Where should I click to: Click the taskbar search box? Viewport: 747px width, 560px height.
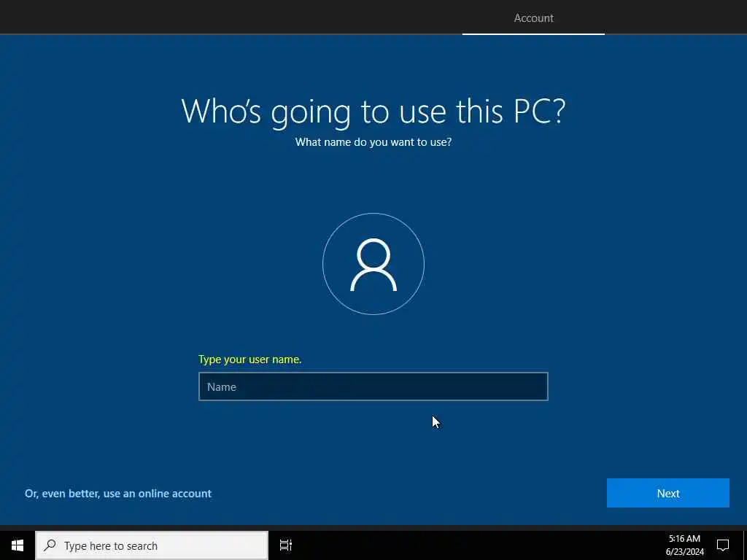click(152, 545)
